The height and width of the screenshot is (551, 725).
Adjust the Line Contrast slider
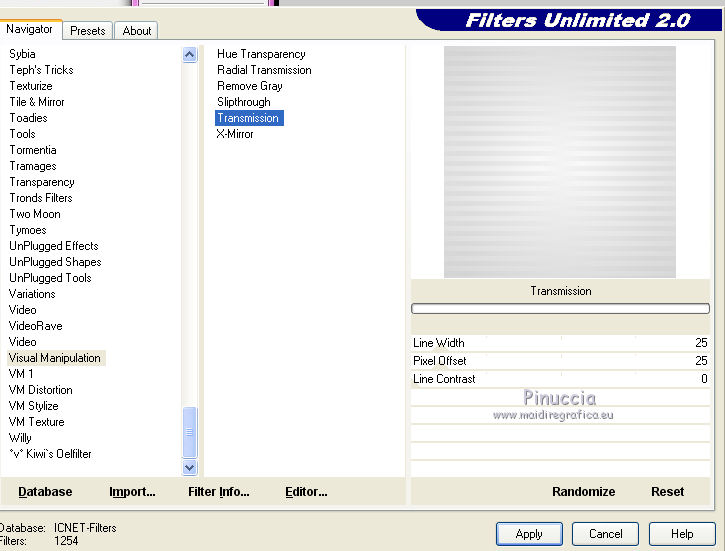click(x=560, y=379)
